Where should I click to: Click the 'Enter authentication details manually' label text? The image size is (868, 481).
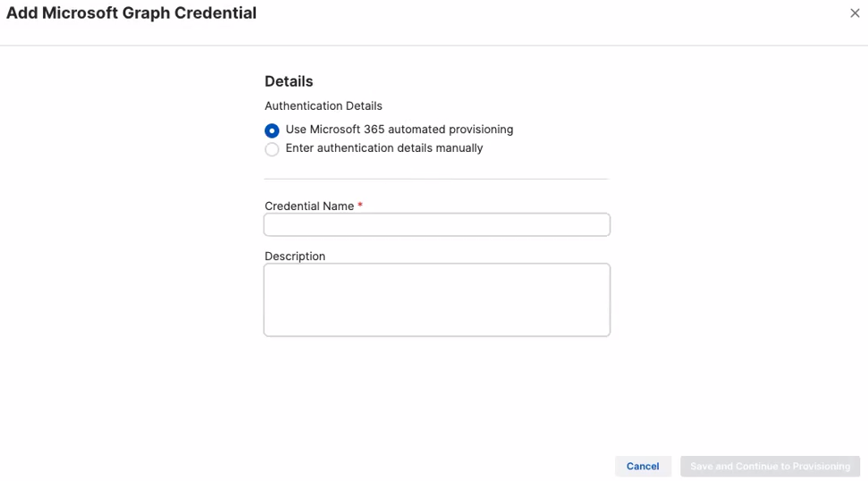click(383, 148)
